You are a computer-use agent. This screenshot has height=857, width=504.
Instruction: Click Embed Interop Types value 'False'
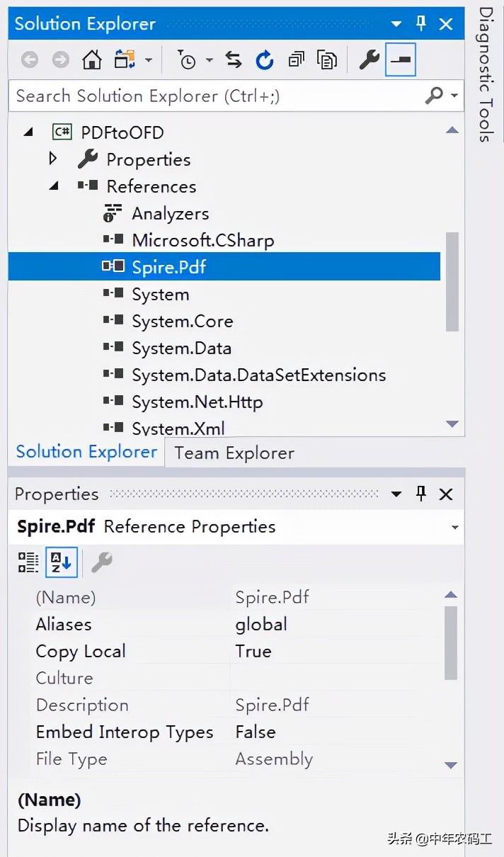[x=256, y=732]
